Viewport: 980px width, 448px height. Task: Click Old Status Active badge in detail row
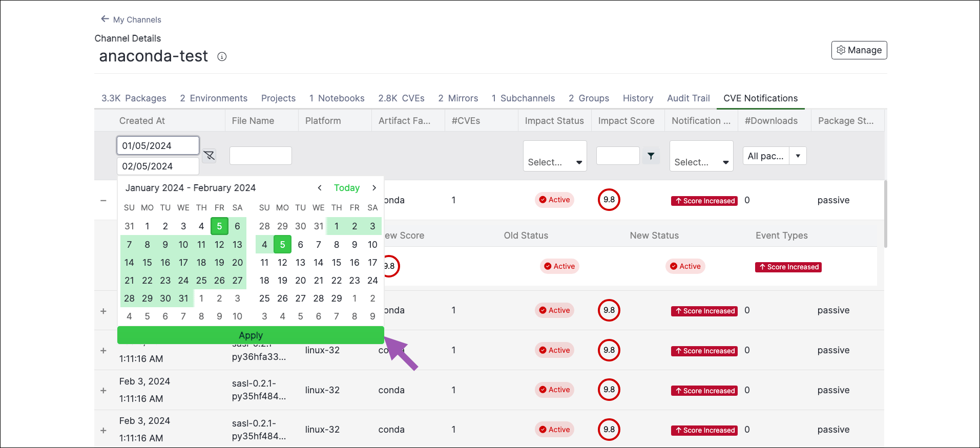tap(559, 266)
